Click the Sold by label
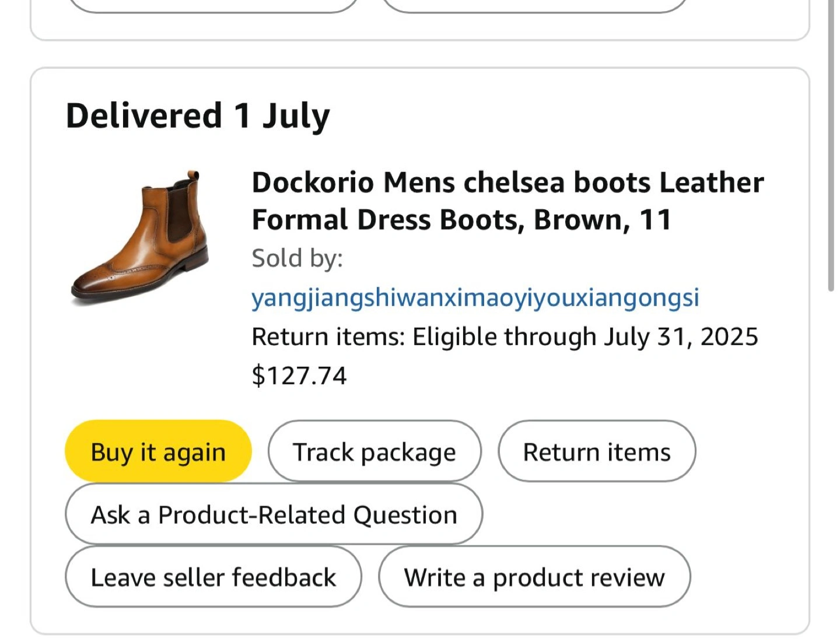 click(x=297, y=258)
